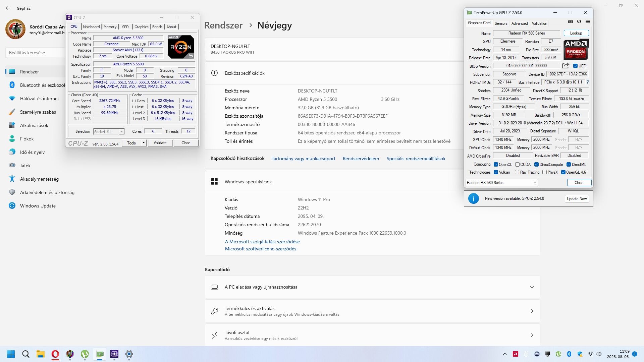This screenshot has width=644, height=362.
Task: Click the AMD Software tray icon
Action: (516, 354)
